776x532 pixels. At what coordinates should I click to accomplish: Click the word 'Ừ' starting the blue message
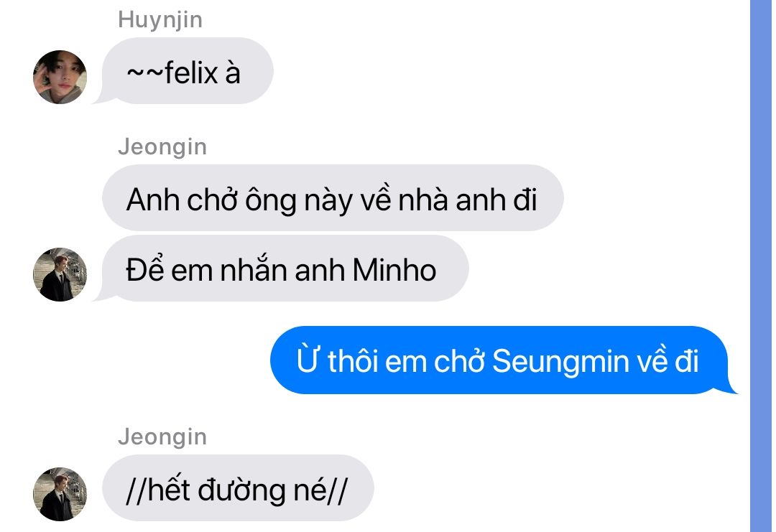coord(309,360)
